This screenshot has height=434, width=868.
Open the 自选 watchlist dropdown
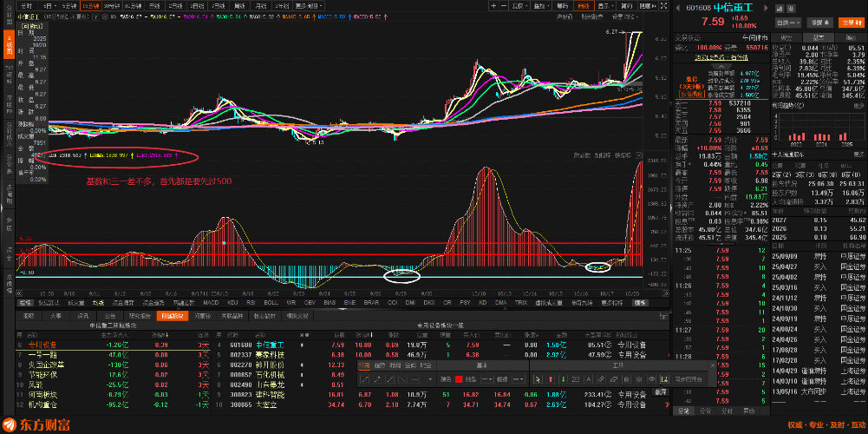(x=788, y=22)
